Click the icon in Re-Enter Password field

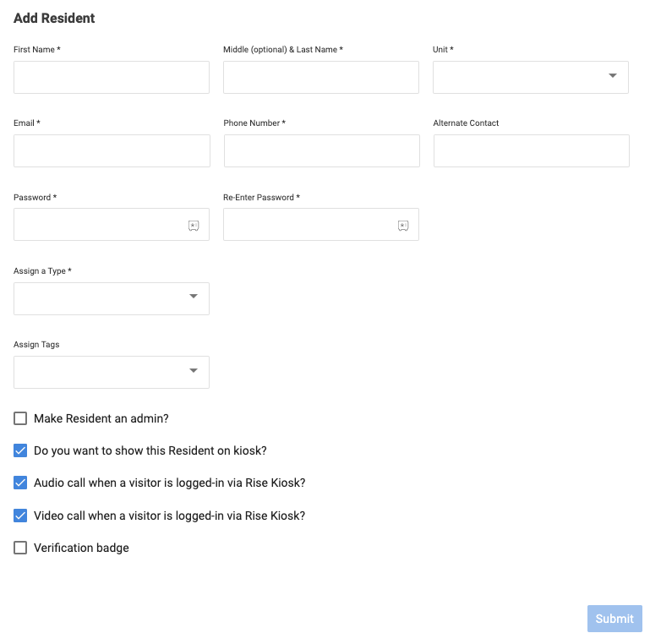point(403,226)
